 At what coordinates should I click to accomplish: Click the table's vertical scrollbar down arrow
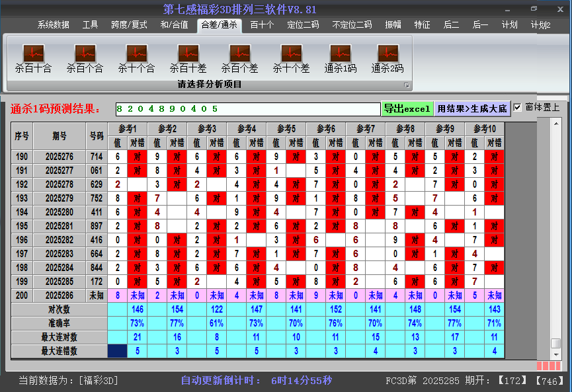[x=556, y=354]
